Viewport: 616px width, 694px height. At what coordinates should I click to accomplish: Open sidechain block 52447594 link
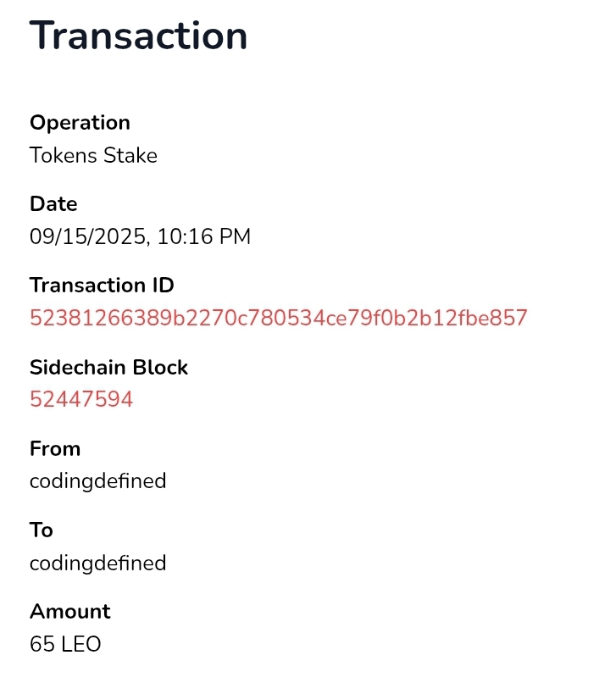click(x=81, y=400)
